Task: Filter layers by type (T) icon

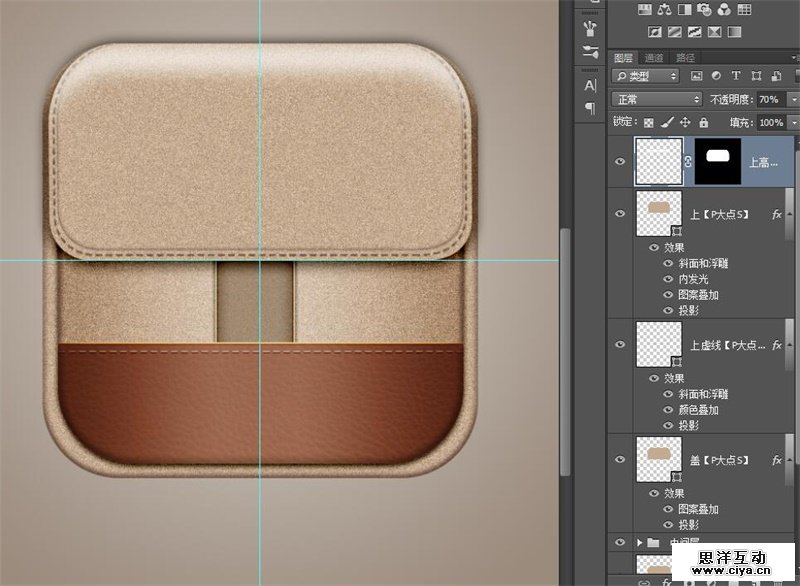Action: coord(736,76)
